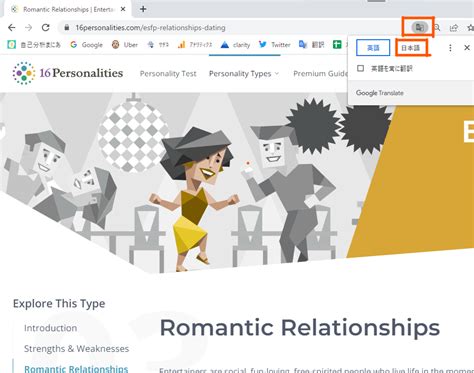The width and height of the screenshot is (474, 373).
Task: Open the Twitter bookmark
Action: (x=275, y=45)
